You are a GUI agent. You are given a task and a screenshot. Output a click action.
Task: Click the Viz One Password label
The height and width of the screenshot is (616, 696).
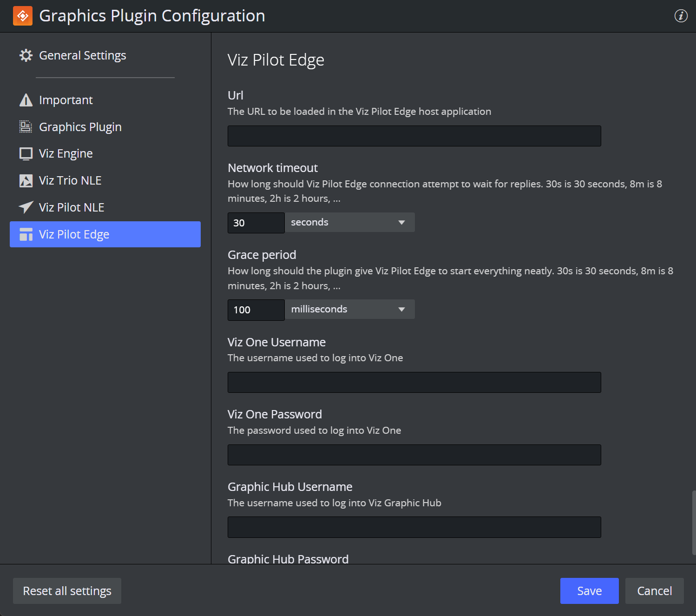coord(275,414)
